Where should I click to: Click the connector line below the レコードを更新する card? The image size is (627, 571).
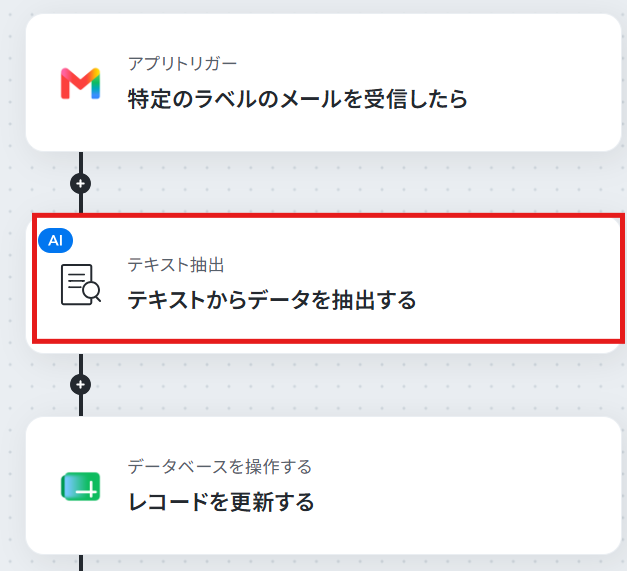pos(81,563)
